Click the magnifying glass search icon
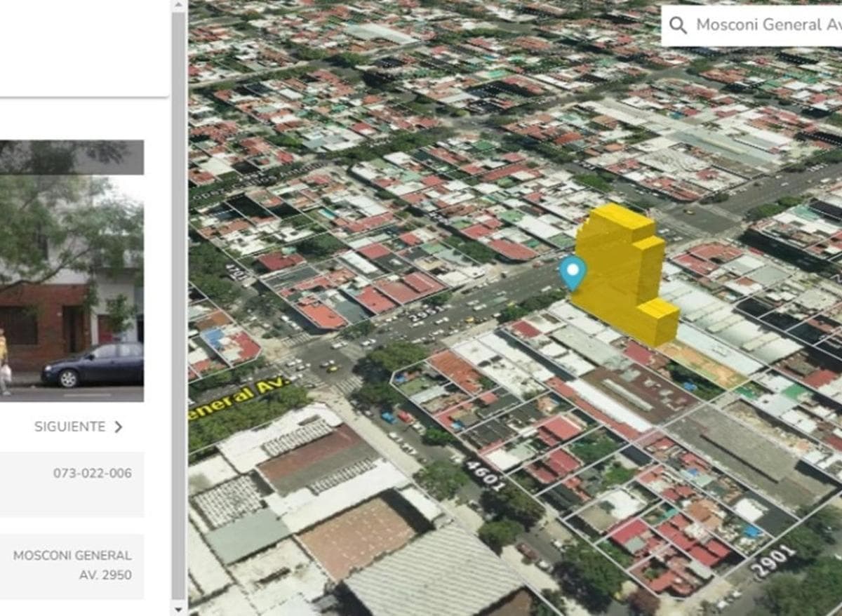Viewport: 842px width, 616px height. [678, 25]
